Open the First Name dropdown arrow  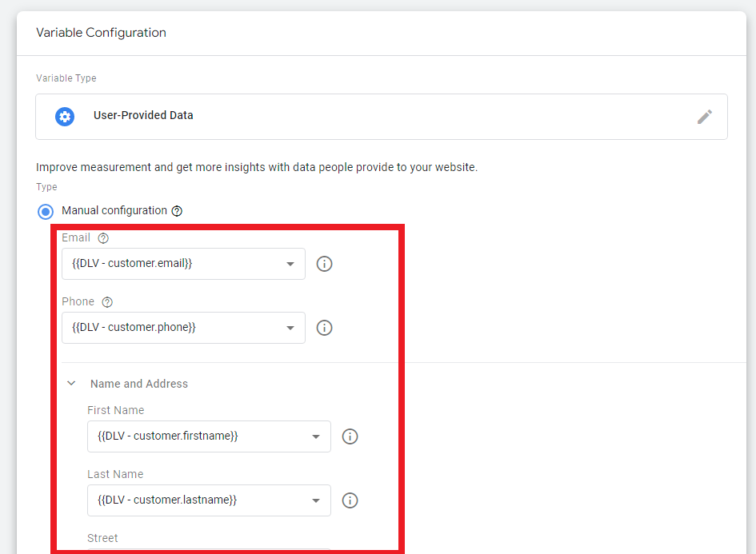(316, 436)
